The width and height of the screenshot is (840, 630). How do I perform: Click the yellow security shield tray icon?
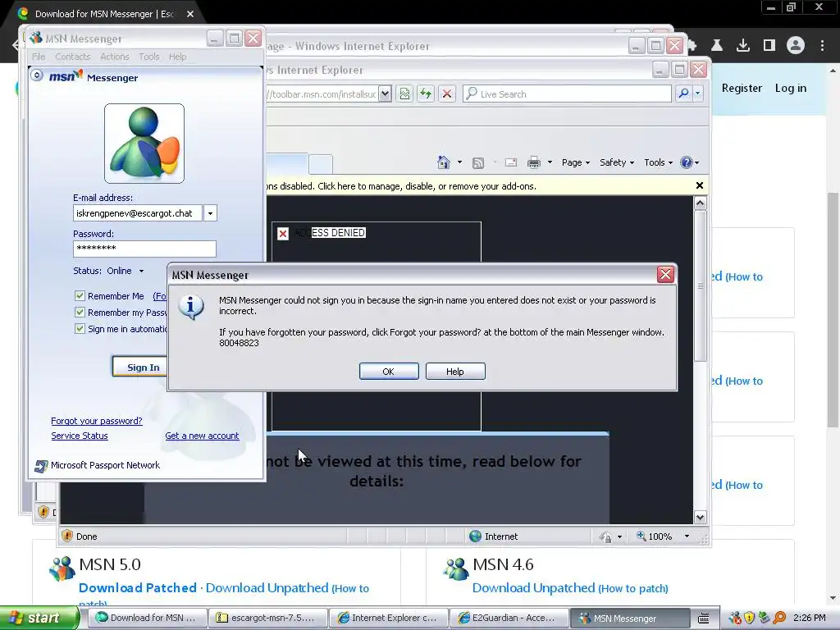(750, 619)
